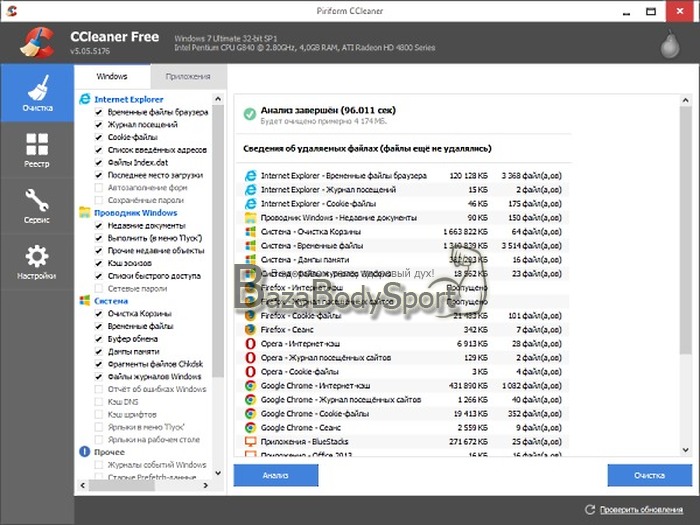Select the Проводник Windows category heading
The image size is (700, 525).
[x=136, y=212]
